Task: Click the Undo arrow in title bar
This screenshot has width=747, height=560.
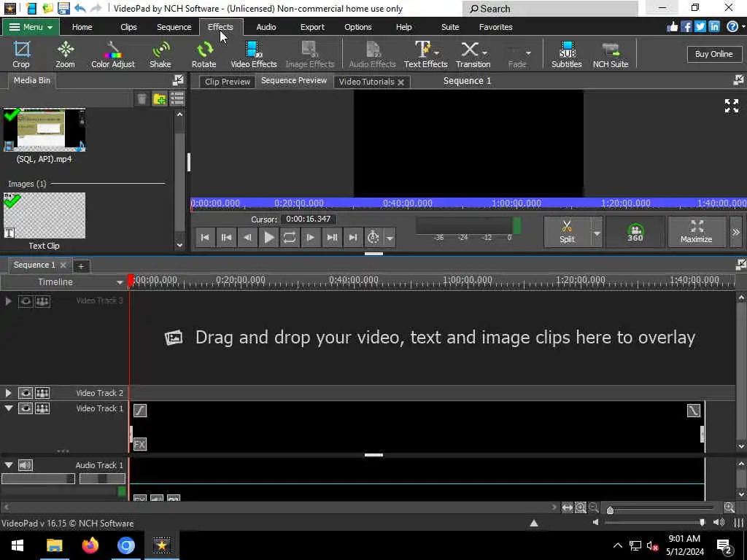Action: (80, 8)
